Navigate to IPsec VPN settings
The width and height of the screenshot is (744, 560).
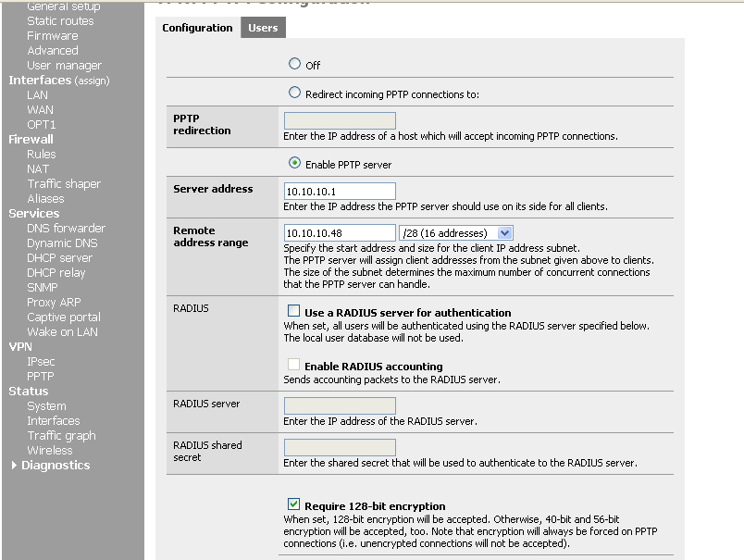point(41,362)
